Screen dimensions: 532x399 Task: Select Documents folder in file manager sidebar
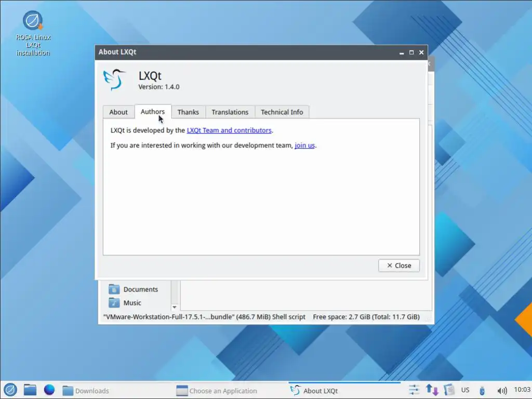point(141,289)
